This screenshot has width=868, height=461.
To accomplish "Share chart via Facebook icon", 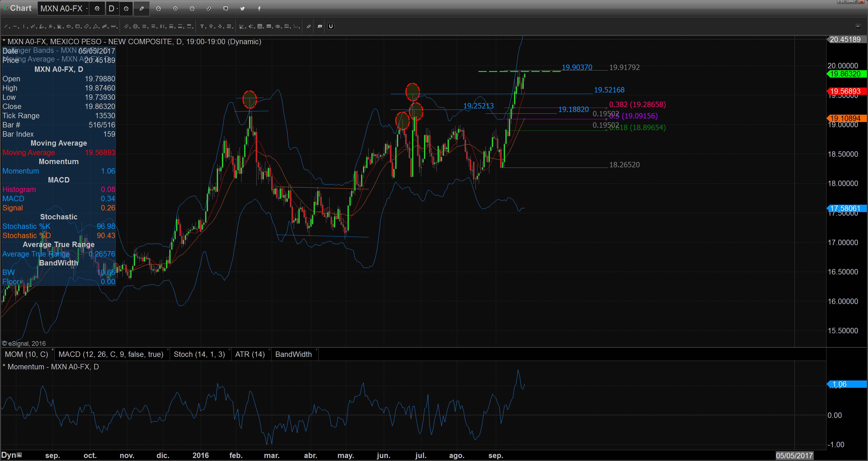I will (x=259, y=8).
